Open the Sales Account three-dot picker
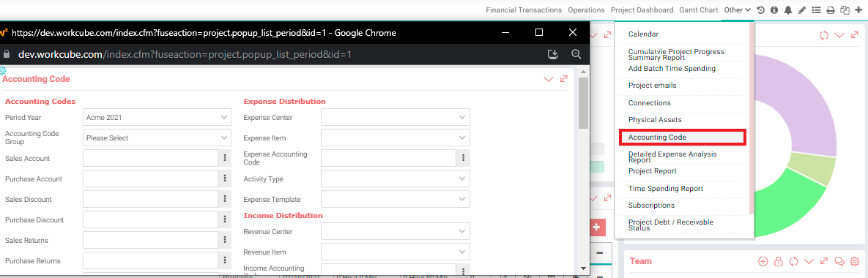The height and width of the screenshot is (278, 868). (225, 158)
